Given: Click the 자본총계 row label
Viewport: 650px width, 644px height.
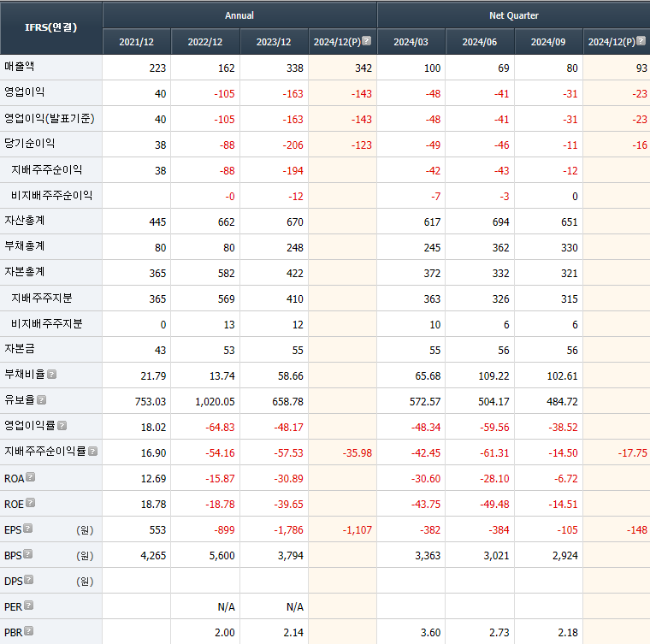Looking at the screenshot, I should coord(25,272).
